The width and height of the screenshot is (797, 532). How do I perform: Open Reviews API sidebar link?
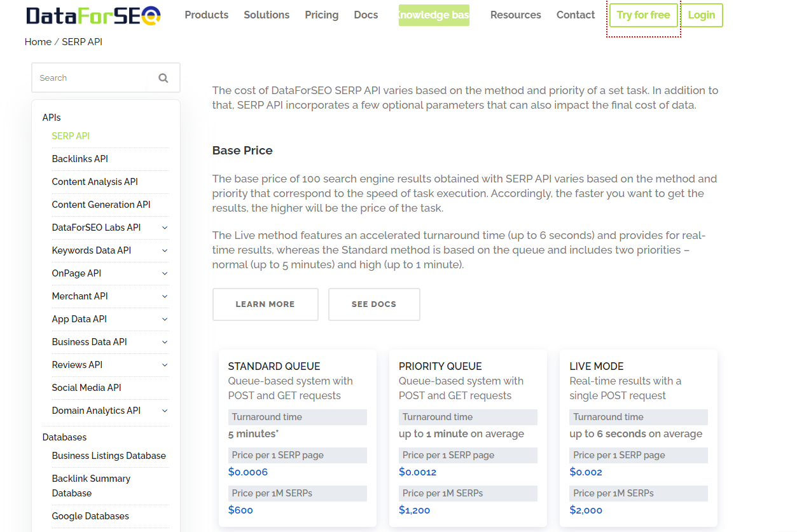tap(77, 365)
